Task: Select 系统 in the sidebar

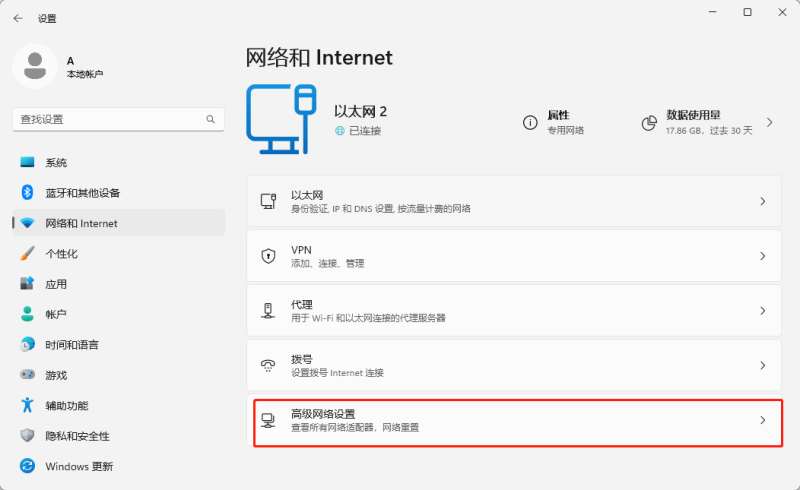Action: (x=118, y=162)
